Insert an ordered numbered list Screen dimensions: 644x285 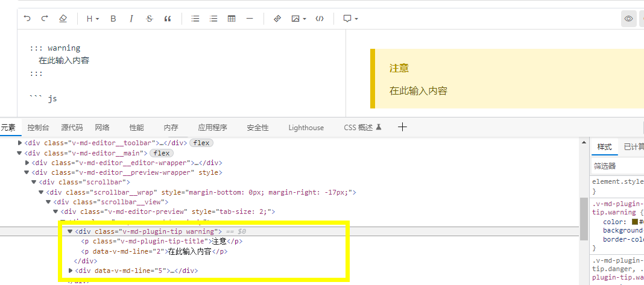[213, 19]
